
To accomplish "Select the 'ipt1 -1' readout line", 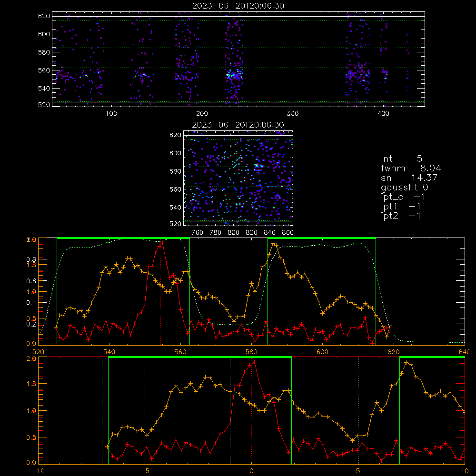I will coord(401,207).
